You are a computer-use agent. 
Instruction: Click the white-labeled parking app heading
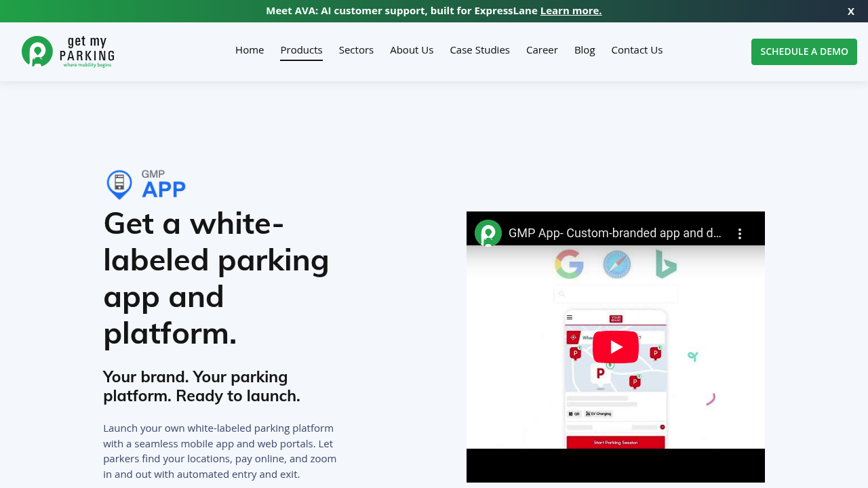216,278
